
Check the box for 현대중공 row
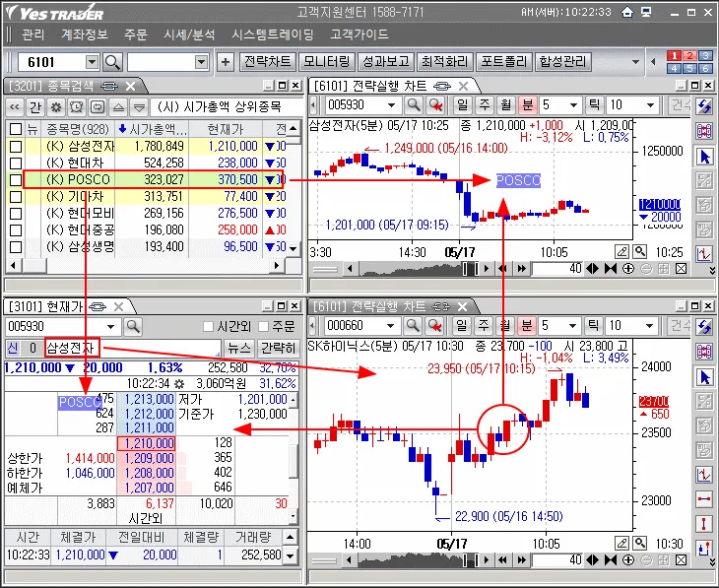(16, 229)
